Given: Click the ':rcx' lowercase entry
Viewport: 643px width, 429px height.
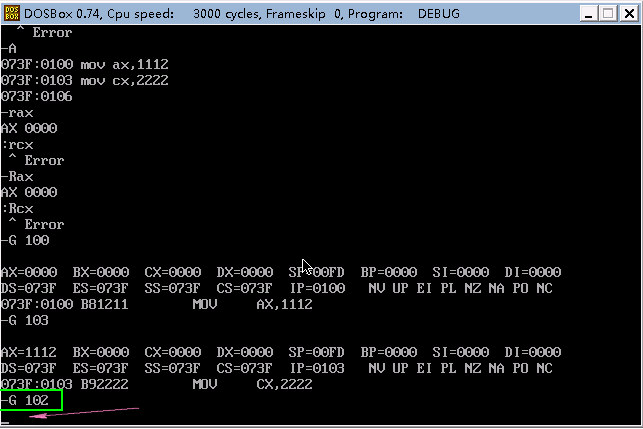Looking at the screenshot, I should [17, 145].
